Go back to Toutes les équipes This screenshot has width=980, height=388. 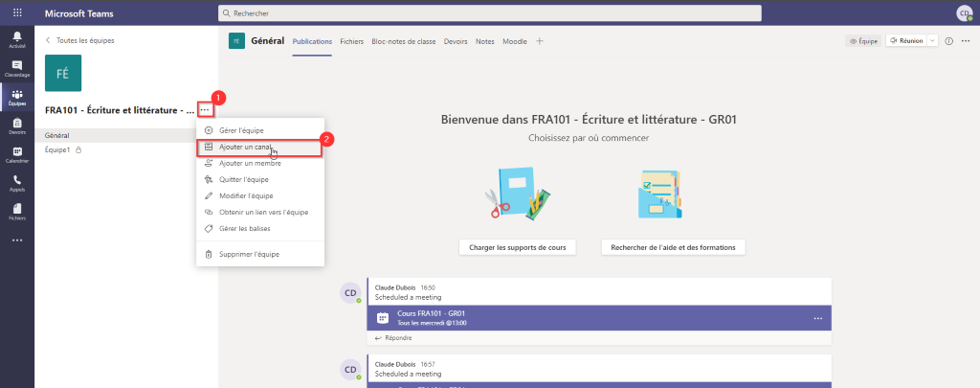[79, 40]
